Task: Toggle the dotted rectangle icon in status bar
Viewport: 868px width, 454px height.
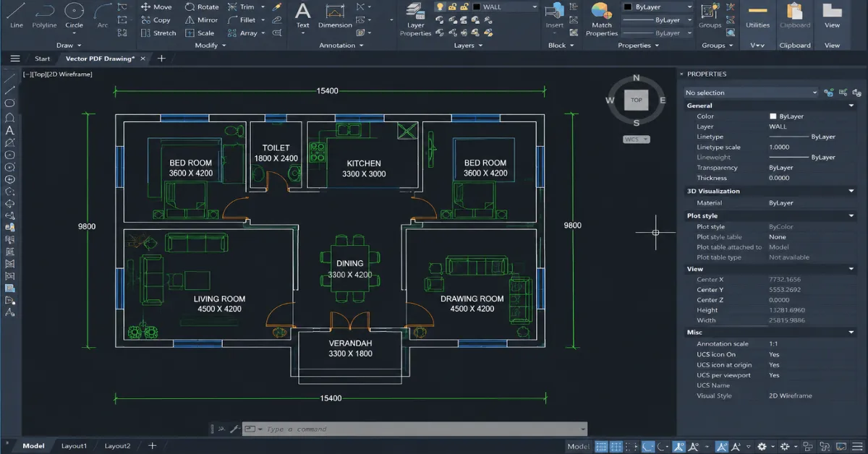Action: pyautogui.click(x=632, y=446)
